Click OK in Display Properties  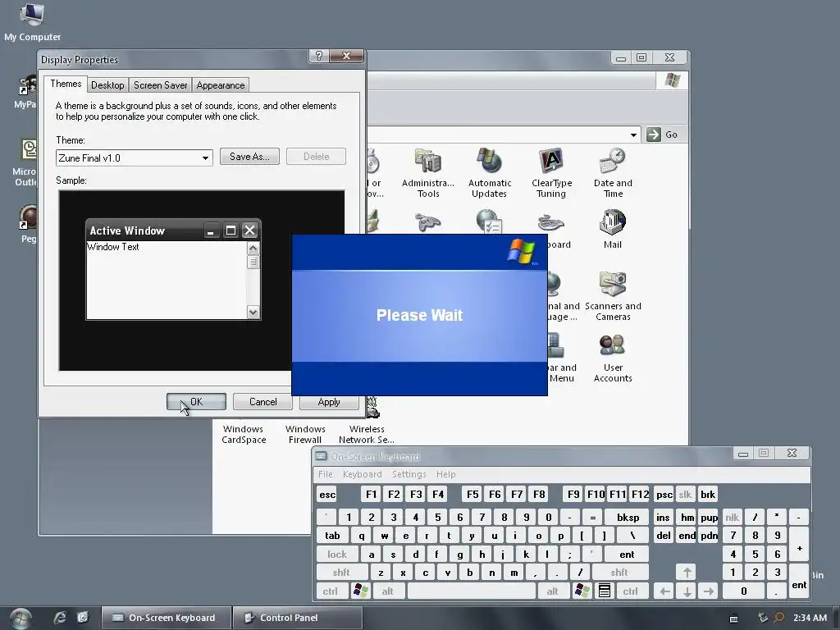[x=196, y=402]
